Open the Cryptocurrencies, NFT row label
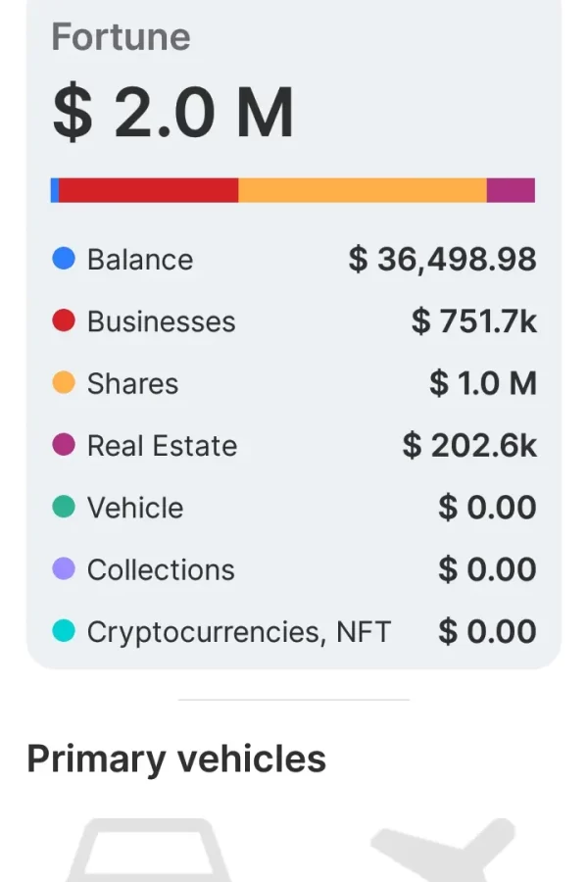The image size is (588, 882). (239, 632)
